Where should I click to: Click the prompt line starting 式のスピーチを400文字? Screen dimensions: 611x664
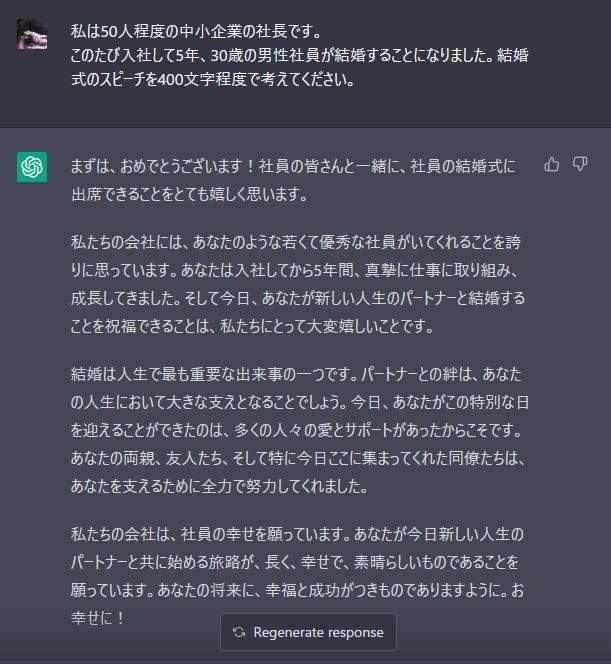pyautogui.click(x=213, y=79)
